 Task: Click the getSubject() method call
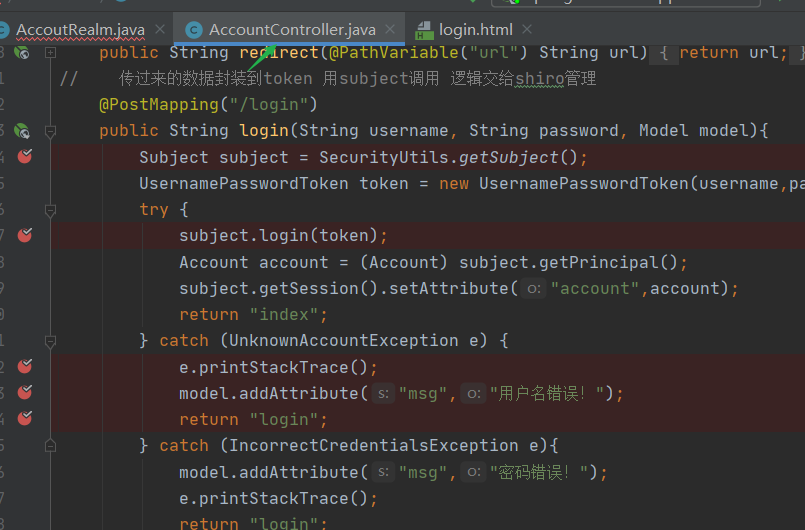pyautogui.click(x=519, y=157)
